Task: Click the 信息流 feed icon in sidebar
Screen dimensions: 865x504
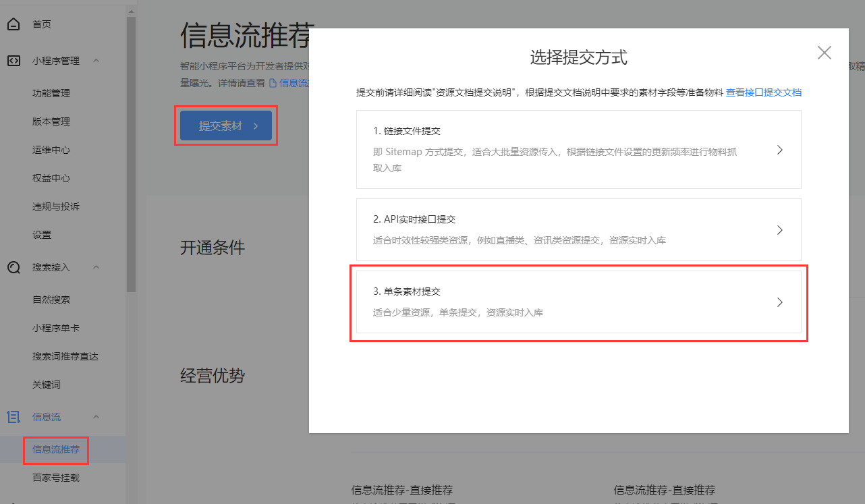Action: pos(13,417)
